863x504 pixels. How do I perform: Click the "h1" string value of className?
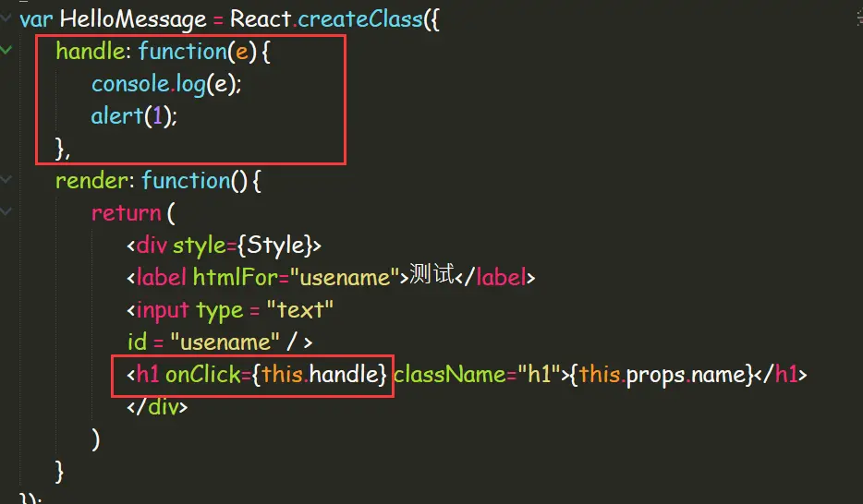point(540,374)
